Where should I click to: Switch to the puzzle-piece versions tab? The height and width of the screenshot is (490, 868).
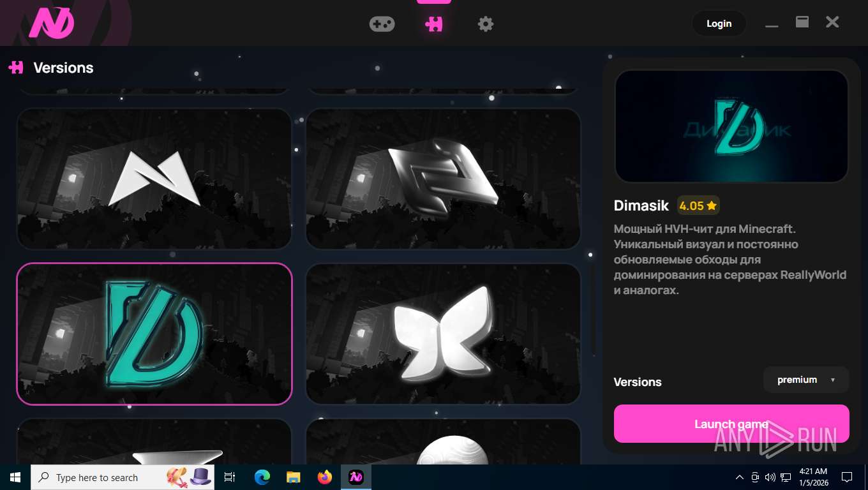point(434,24)
